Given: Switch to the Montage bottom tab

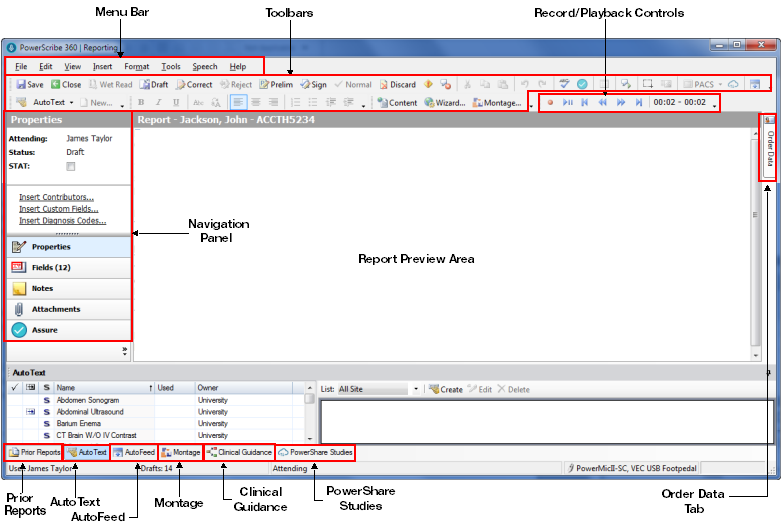Looking at the screenshot, I should (x=181, y=452).
